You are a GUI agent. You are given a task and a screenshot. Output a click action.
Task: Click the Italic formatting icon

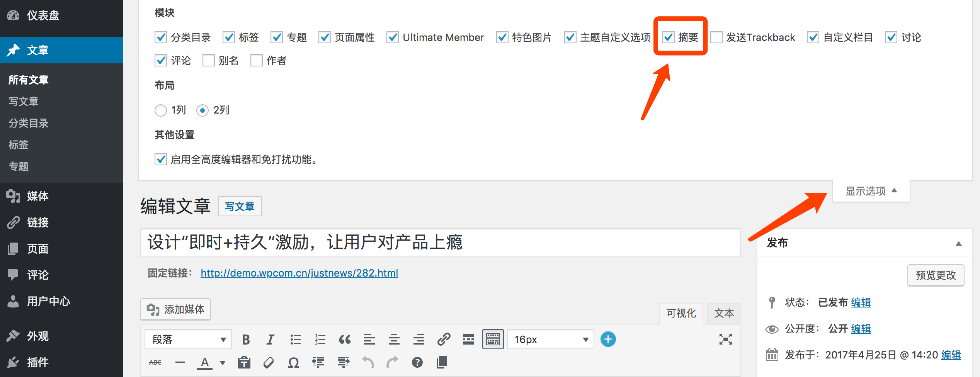coord(270,340)
